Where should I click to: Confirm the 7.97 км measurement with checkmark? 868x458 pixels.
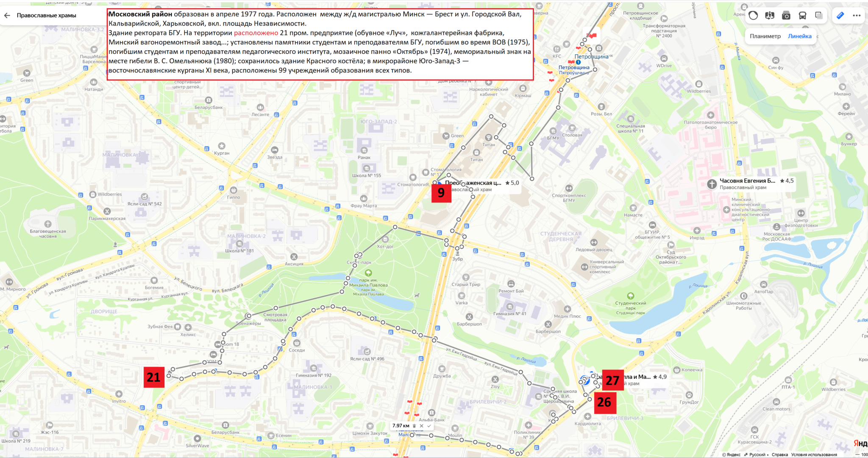[x=429, y=426]
